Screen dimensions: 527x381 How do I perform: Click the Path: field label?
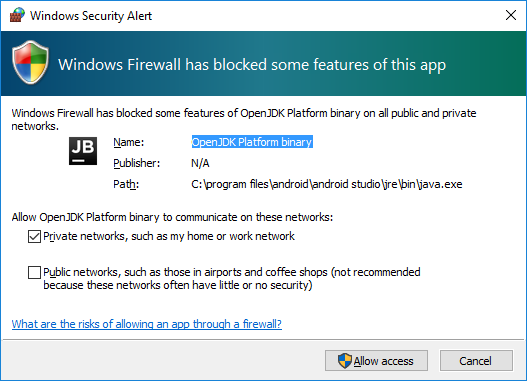point(126,184)
